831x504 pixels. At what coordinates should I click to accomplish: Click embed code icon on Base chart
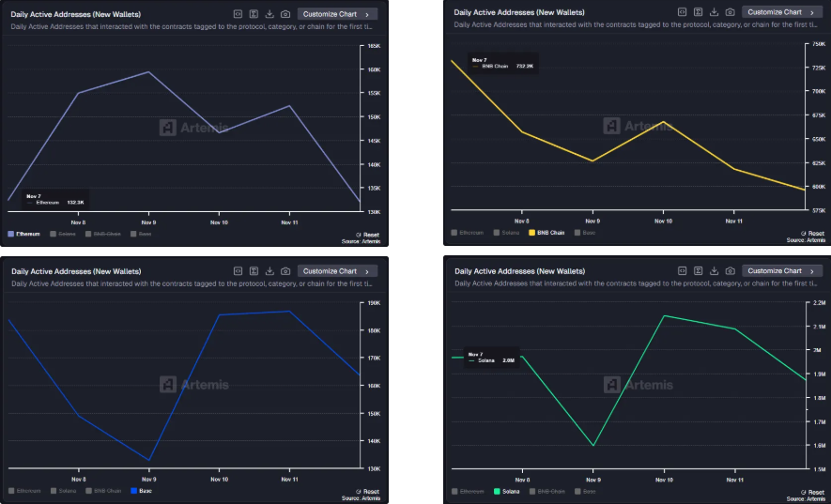tap(238, 271)
